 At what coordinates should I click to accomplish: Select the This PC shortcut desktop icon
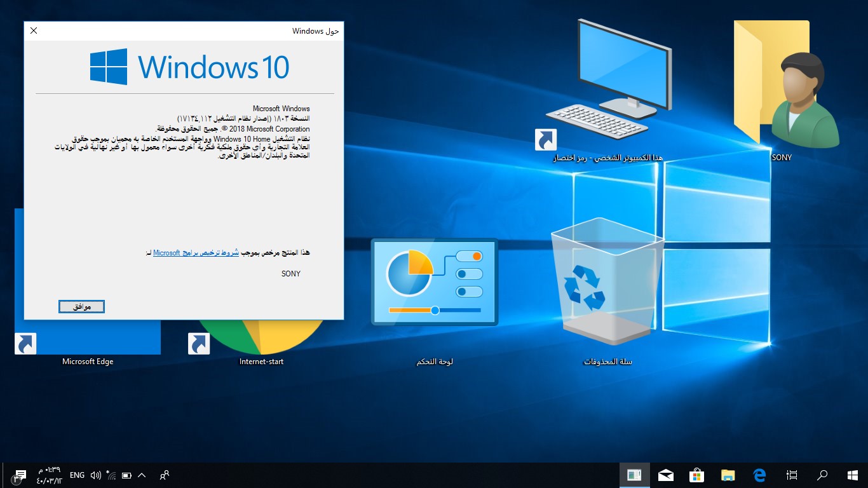[x=609, y=91]
